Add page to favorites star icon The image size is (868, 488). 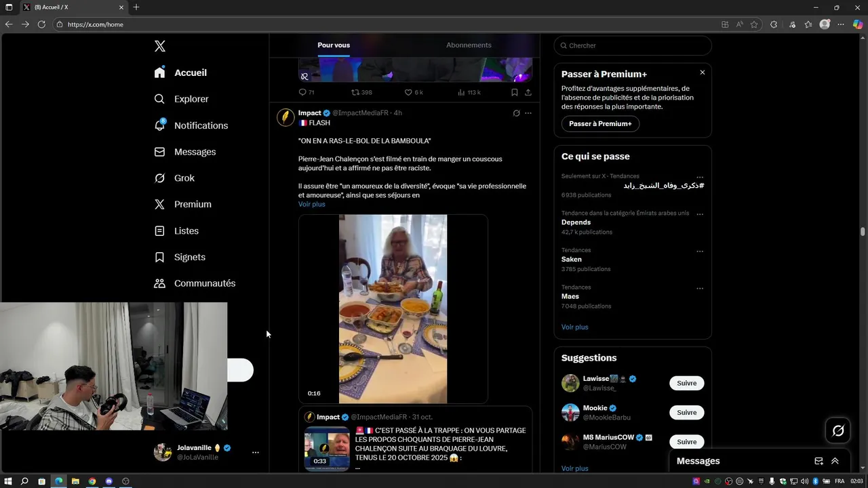[x=754, y=24]
